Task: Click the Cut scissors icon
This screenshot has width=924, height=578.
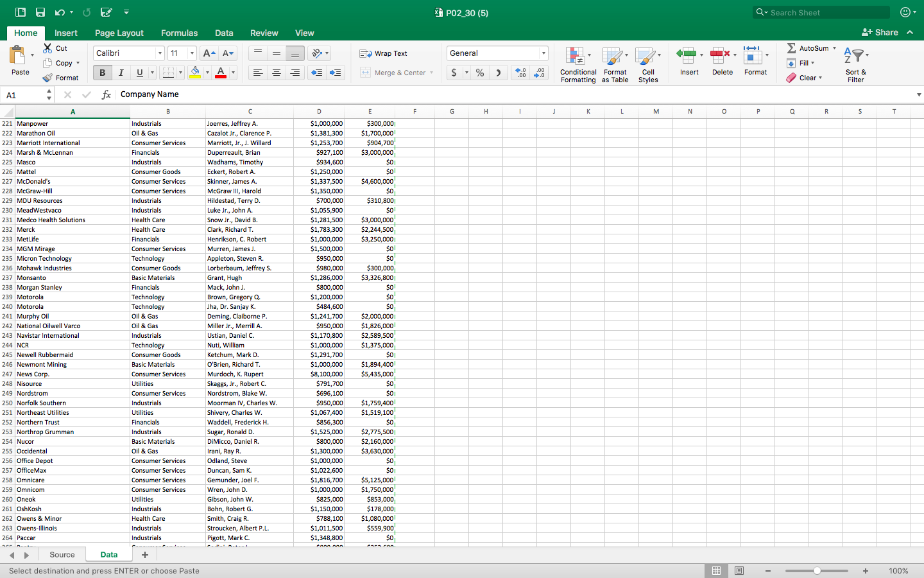Action: 47,48
